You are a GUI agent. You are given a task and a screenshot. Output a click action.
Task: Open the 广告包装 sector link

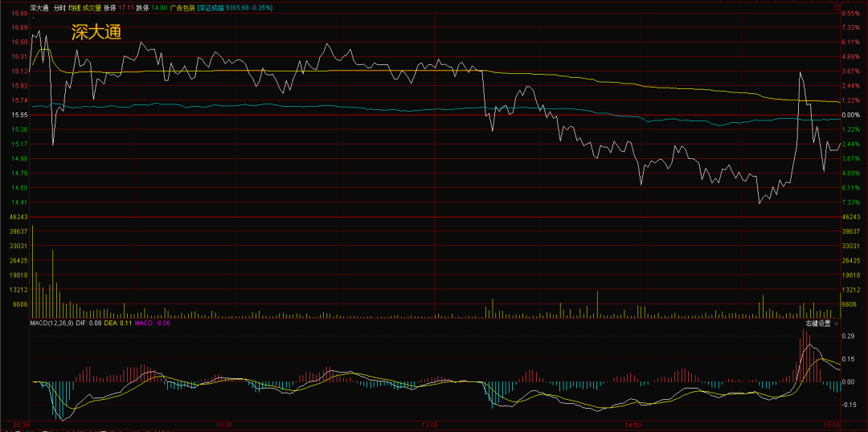182,8
